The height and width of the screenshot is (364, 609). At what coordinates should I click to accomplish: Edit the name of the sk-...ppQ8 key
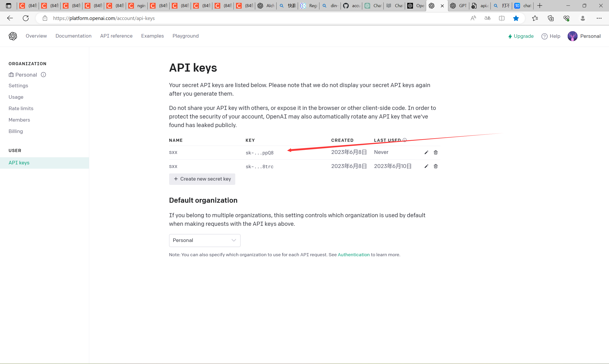click(x=426, y=152)
